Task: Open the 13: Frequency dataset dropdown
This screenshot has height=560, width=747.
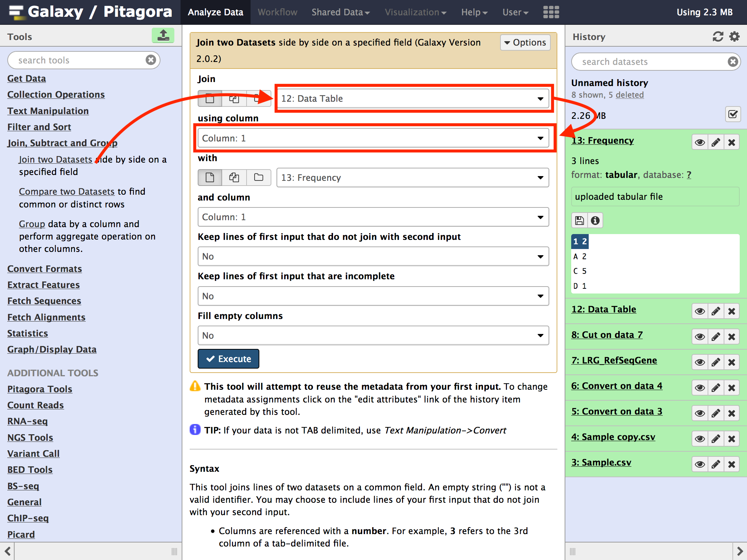Action: [412, 178]
